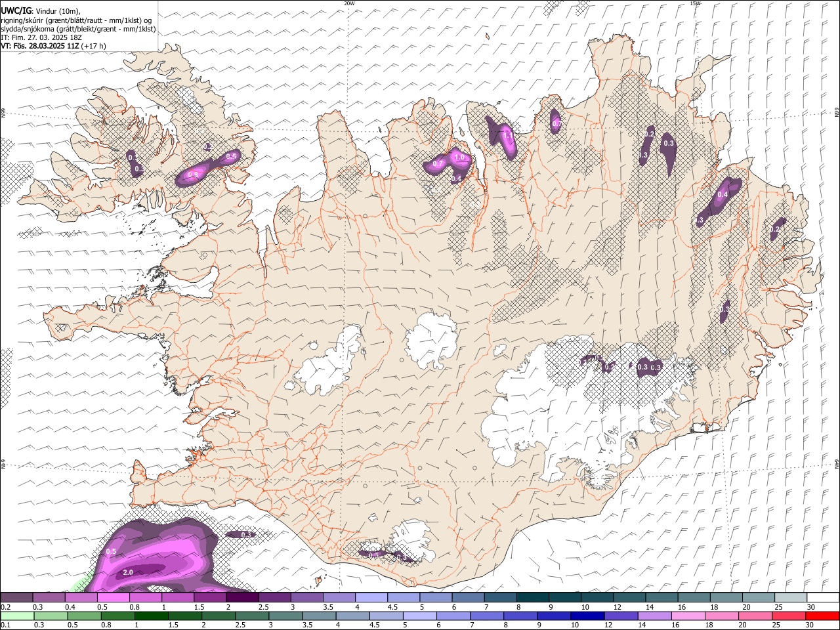Image resolution: width=840 pixels, height=630 pixels.
Task: Click the lower legend swatch labeled 9
Action: pyautogui.click(x=554, y=616)
